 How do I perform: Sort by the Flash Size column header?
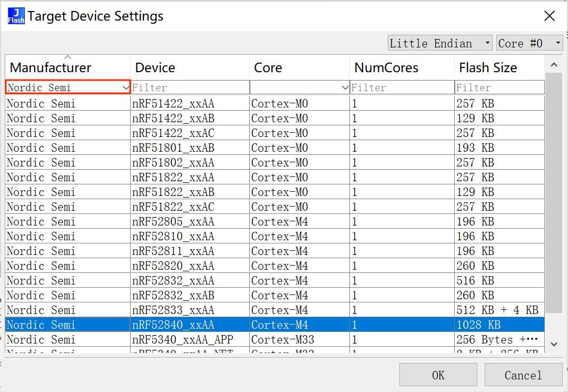click(x=500, y=68)
